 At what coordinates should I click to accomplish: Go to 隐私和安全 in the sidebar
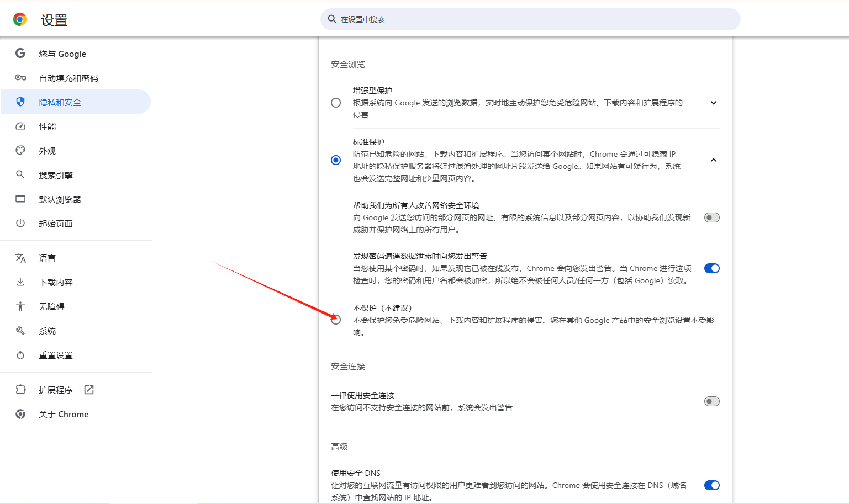click(76, 102)
